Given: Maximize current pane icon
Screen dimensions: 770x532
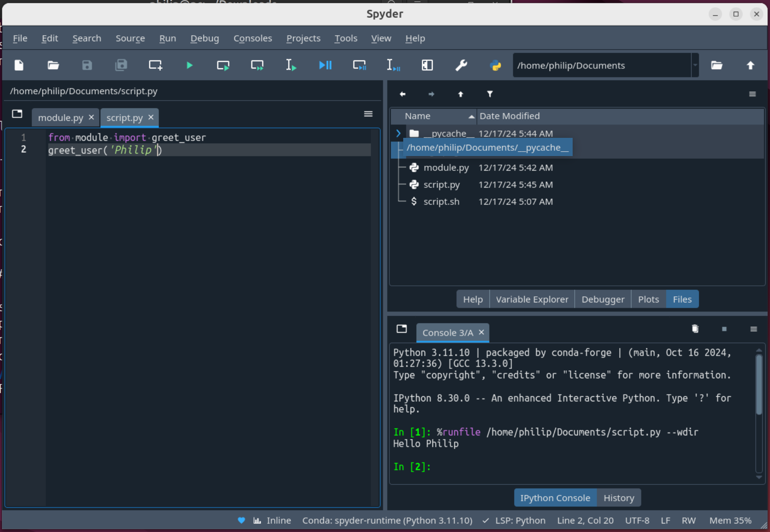Looking at the screenshot, I should (427, 65).
